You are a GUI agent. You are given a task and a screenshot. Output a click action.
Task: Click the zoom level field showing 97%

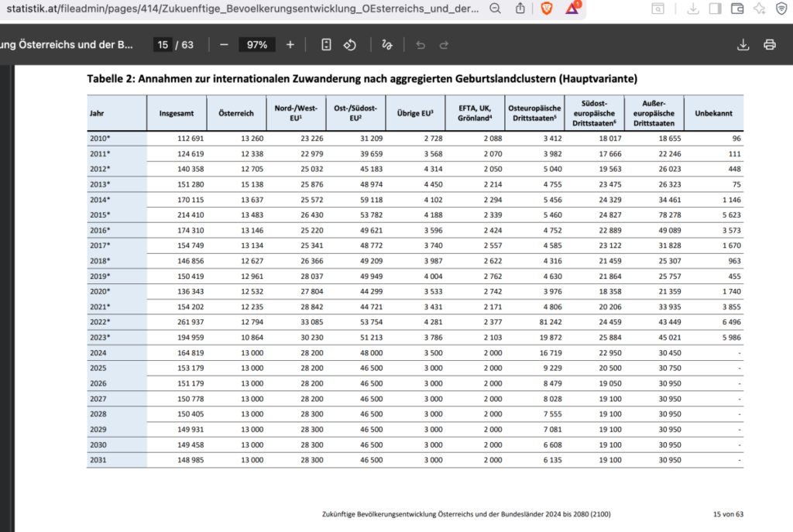click(x=256, y=45)
